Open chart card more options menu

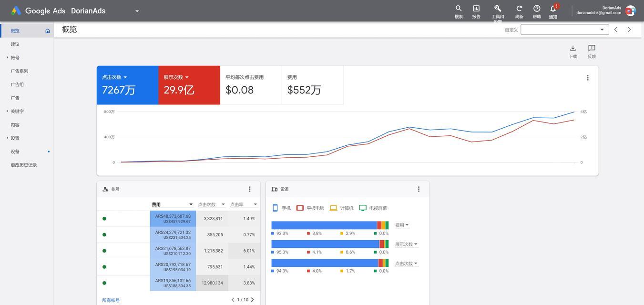point(588,78)
